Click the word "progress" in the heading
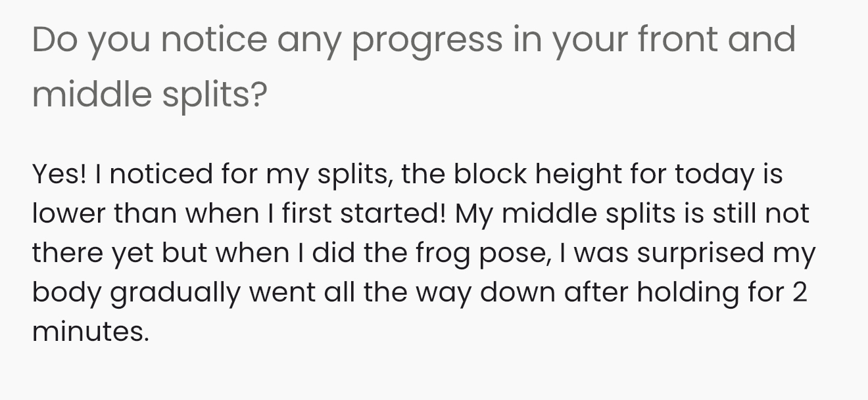868x400 pixels. 427,41
